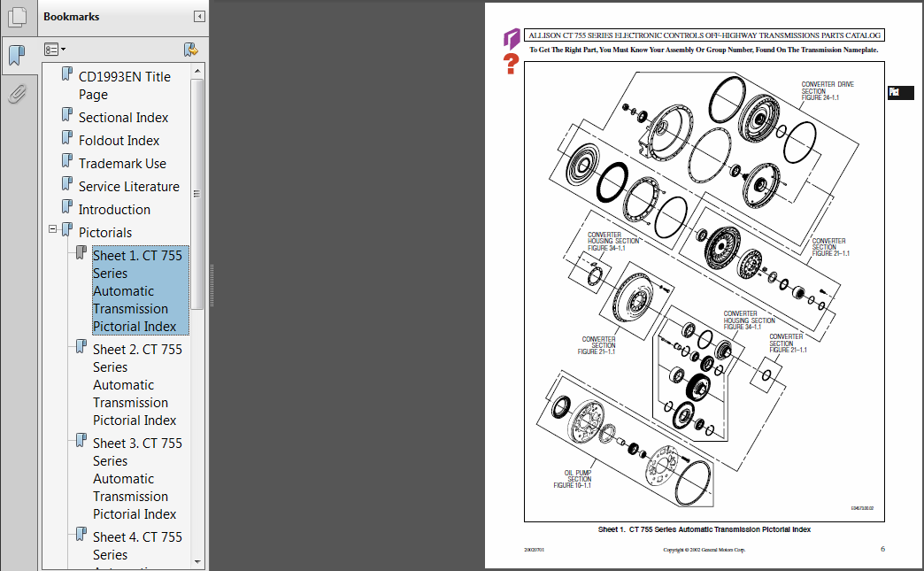Screen dimensions: 924x571
Task: Click the new bookmark icon
Action: tap(190, 50)
